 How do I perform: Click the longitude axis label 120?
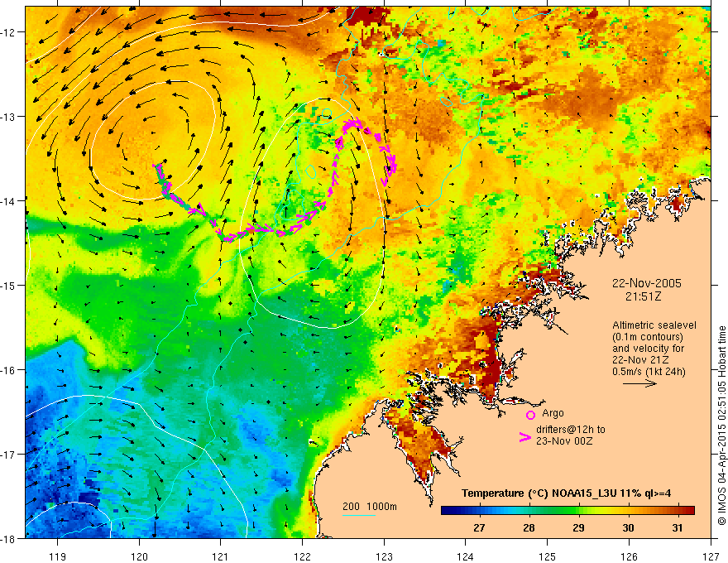click(139, 556)
